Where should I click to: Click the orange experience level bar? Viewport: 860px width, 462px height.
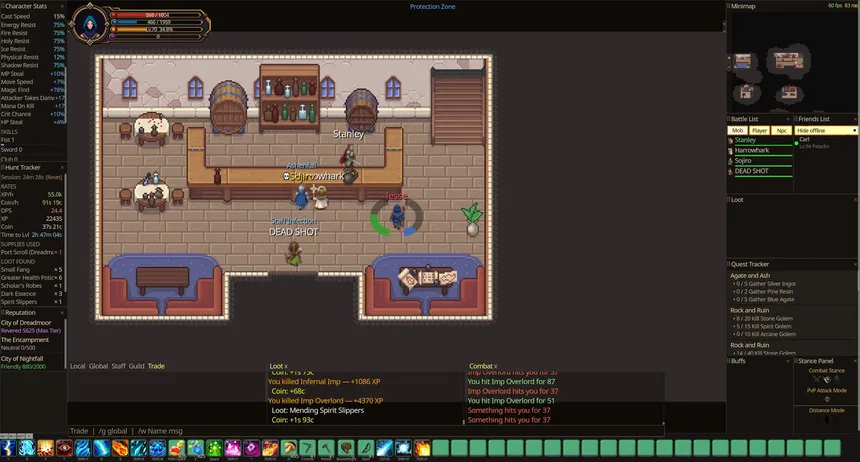coord(157,29)
